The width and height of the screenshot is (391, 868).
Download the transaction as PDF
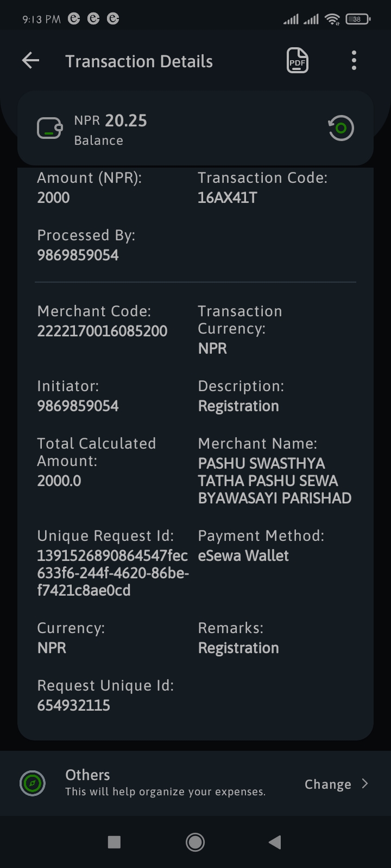click(x=298, y=60)
